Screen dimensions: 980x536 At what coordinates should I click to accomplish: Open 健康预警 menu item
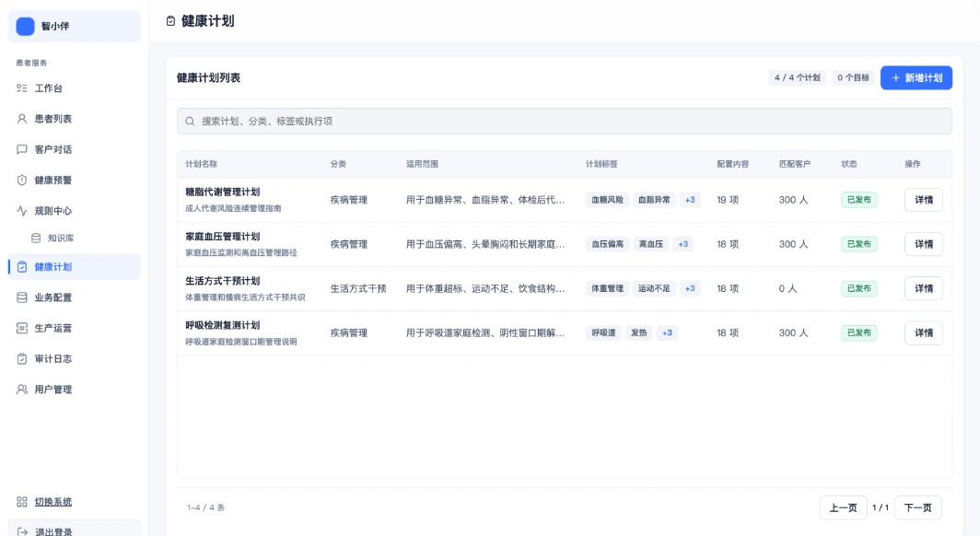coord(75,180)
